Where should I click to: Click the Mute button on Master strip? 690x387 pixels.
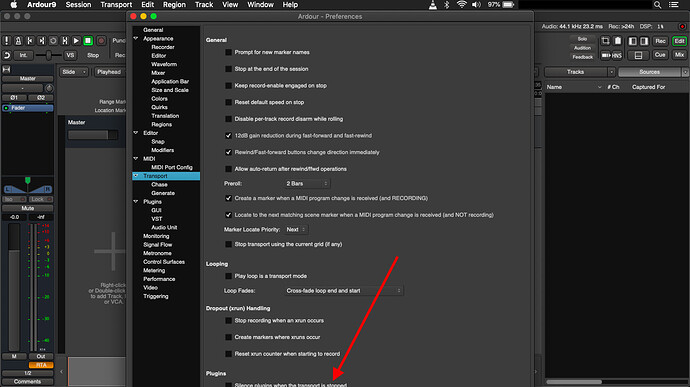[27, 208]
